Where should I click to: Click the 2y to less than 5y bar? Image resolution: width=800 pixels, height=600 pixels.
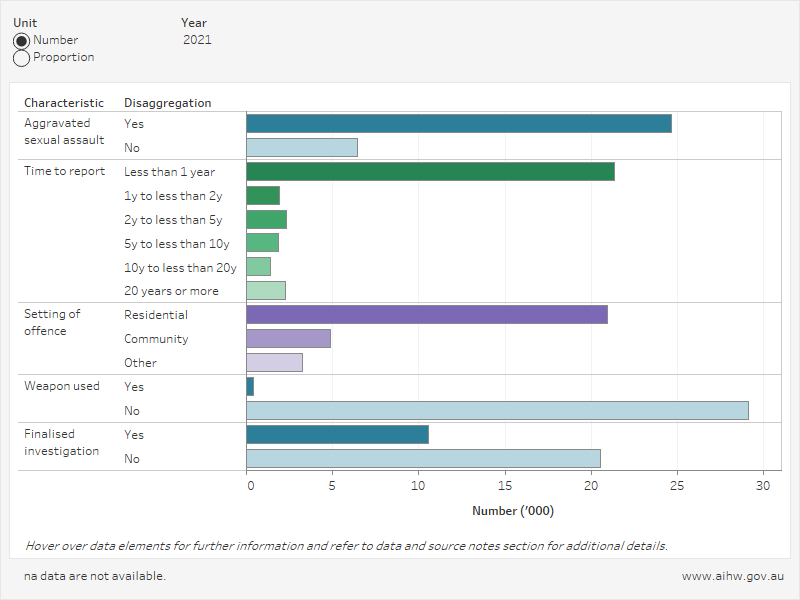pos(266,220)
